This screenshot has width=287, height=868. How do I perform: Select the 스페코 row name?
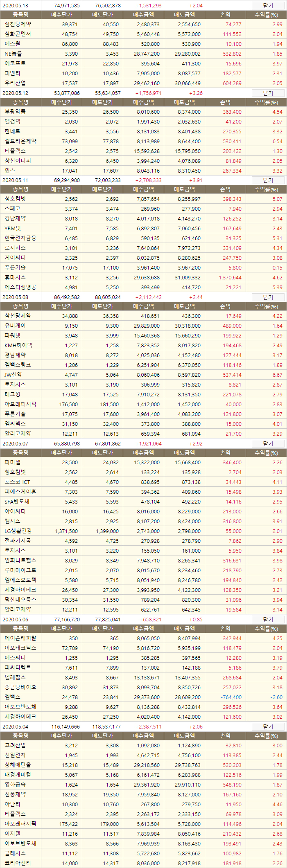tap(12, 208)
